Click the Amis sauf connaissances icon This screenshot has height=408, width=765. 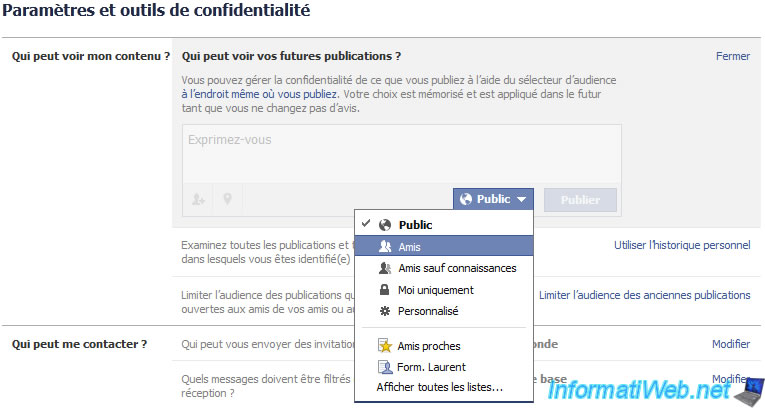coord(385,268)
